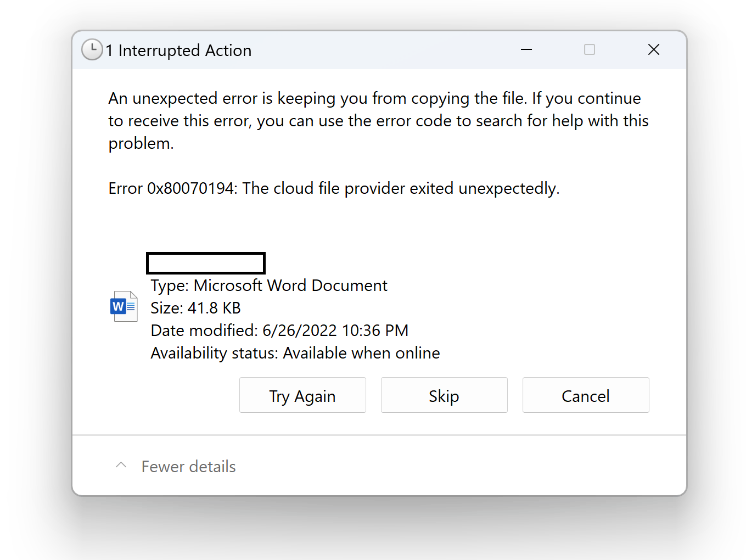Viewport: 746px width, 560px height.
Task: Collapse details using the upward chevron icon
Action: 121,466
